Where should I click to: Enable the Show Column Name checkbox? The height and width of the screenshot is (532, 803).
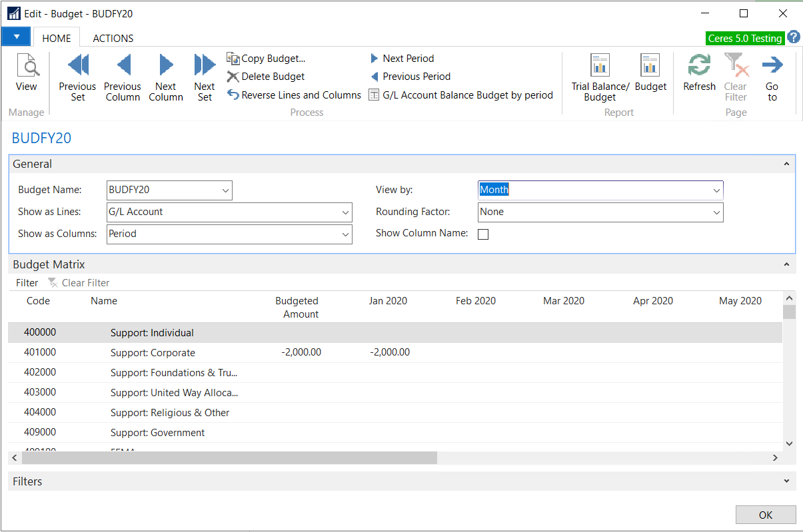point(483,234)
